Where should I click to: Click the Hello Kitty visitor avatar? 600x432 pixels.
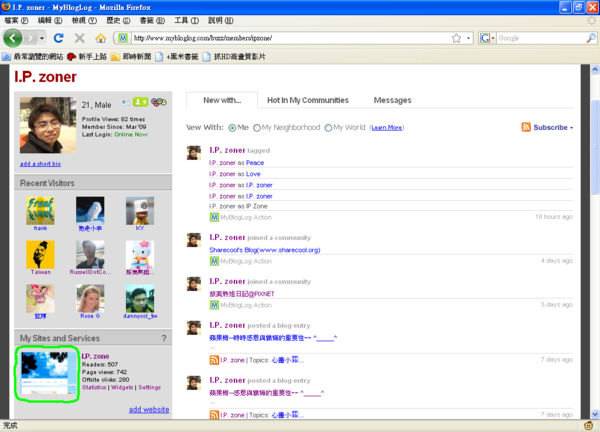(140, 254)
